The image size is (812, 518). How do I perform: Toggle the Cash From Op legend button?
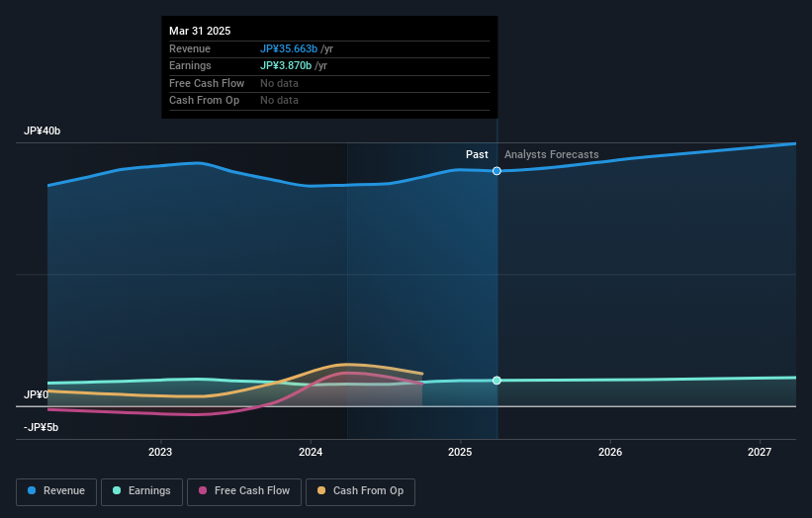(x=360, y=491)
